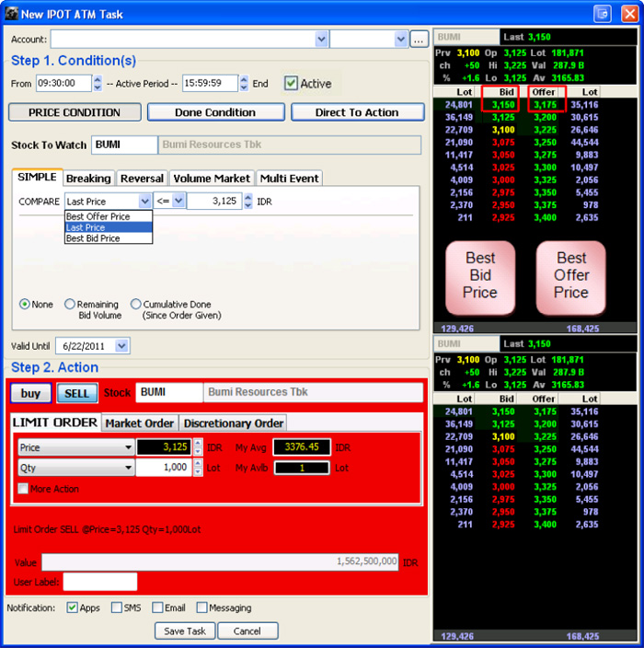Select the Direct To Action button
The image size is (644, 648).
click(x=357, y=112)
